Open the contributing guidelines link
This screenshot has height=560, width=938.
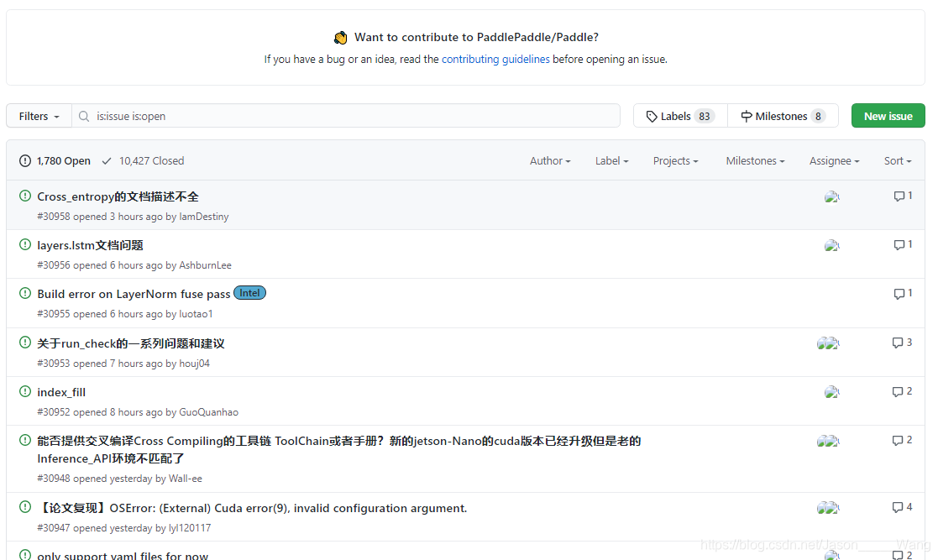(x=495, y=60)
